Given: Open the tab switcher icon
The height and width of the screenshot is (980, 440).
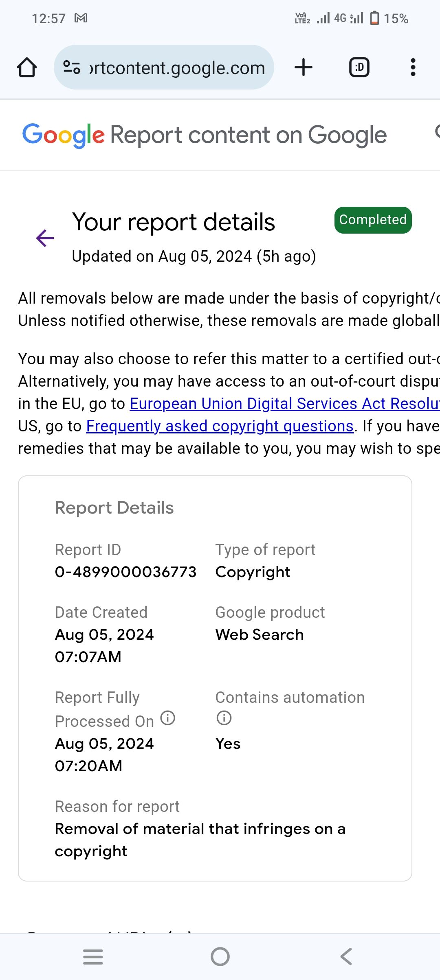Looking at the screenshot, I should (x=359, y=67).
